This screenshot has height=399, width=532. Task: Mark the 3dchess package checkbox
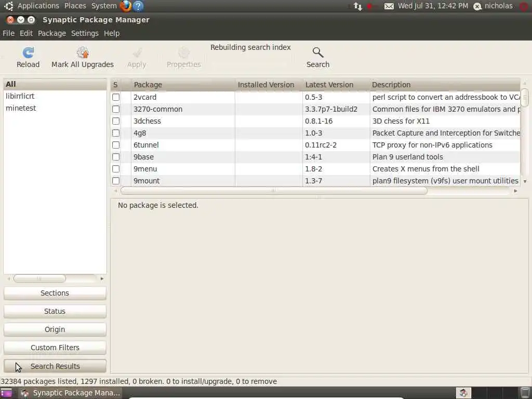point(116,121)
